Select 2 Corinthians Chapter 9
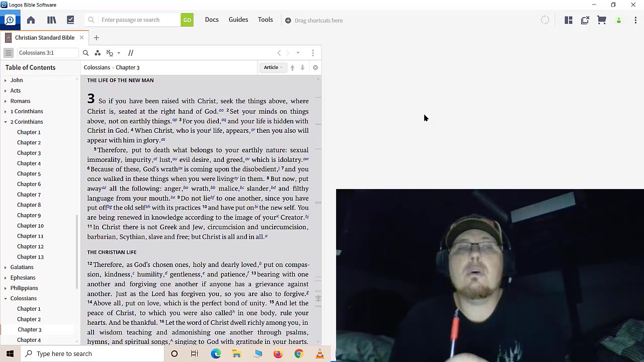 [x=29, y=215]
